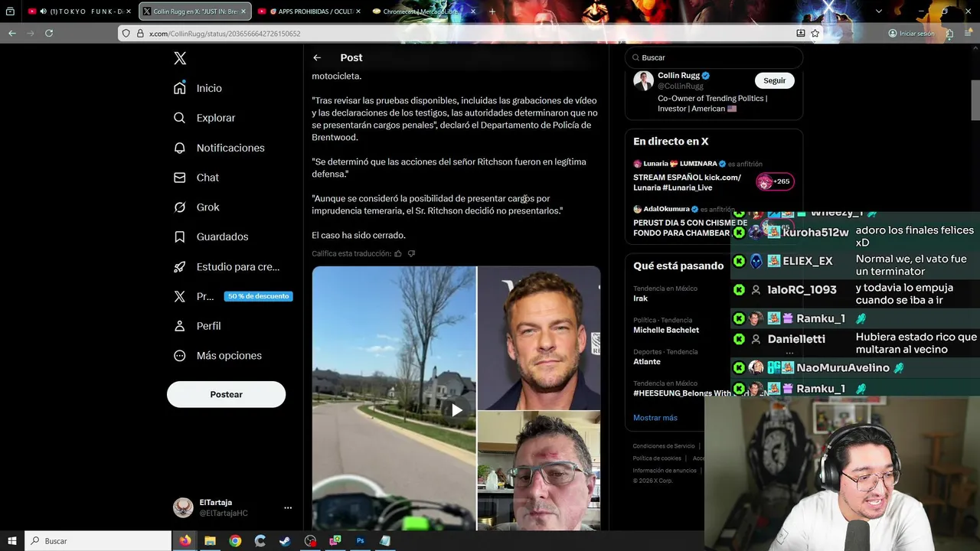Screen dimensions: 980x551
Task: Open the Premium 50% discount item
Action: click(x=233, y=296)
